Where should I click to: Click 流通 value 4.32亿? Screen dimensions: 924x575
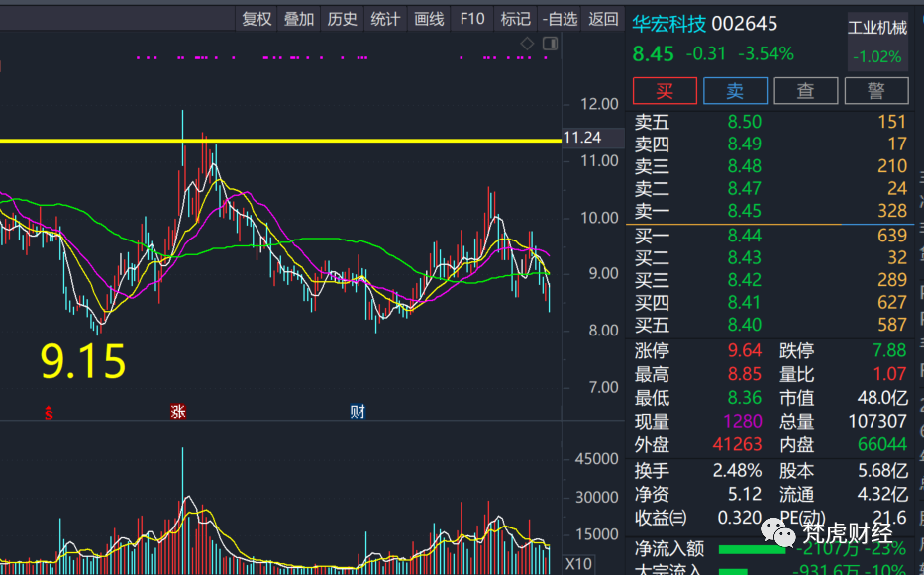[x=882, y=494]
